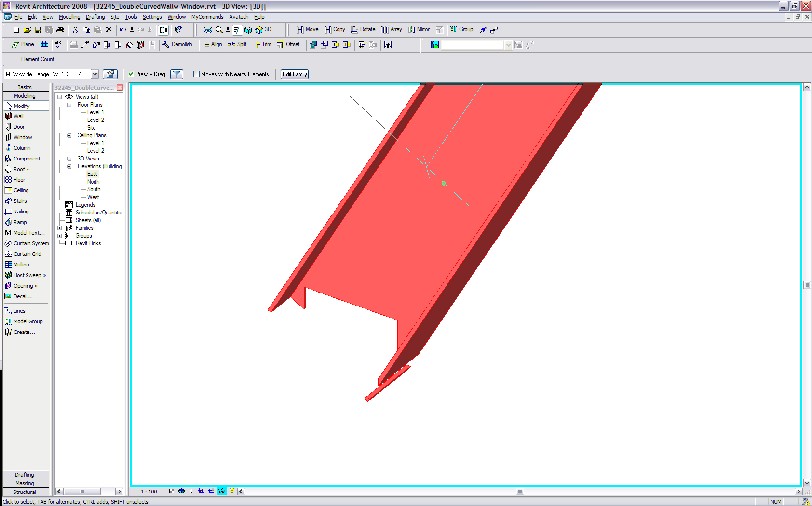This screenshot has height=506, width=812.
Task: Click the magnifier zoom icon
Action: [x=219, y=30]
